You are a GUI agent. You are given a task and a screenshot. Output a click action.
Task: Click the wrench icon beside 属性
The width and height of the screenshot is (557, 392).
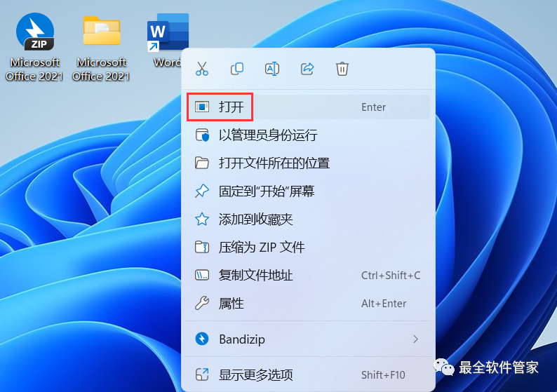point(202,303)
